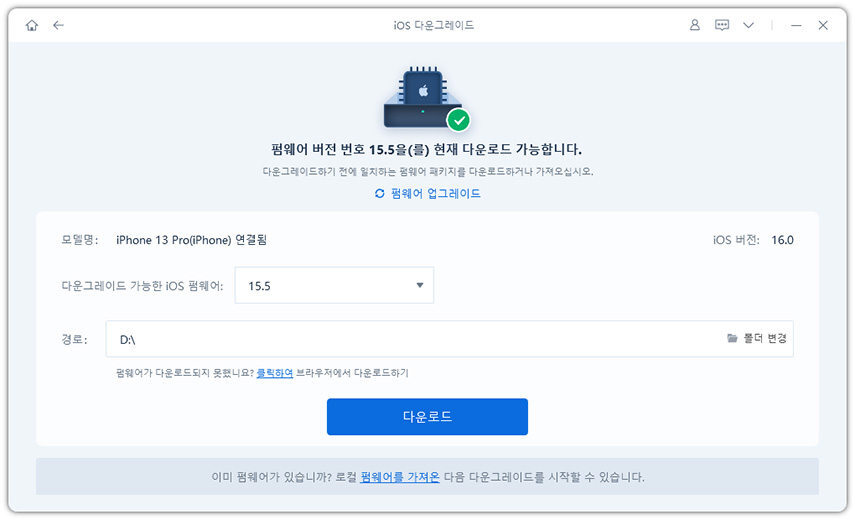Image resolution: width=855 pixels, height=520 pixels.
Task: Close the iOS 다운그레이드 window
Action: coord(823,25)
